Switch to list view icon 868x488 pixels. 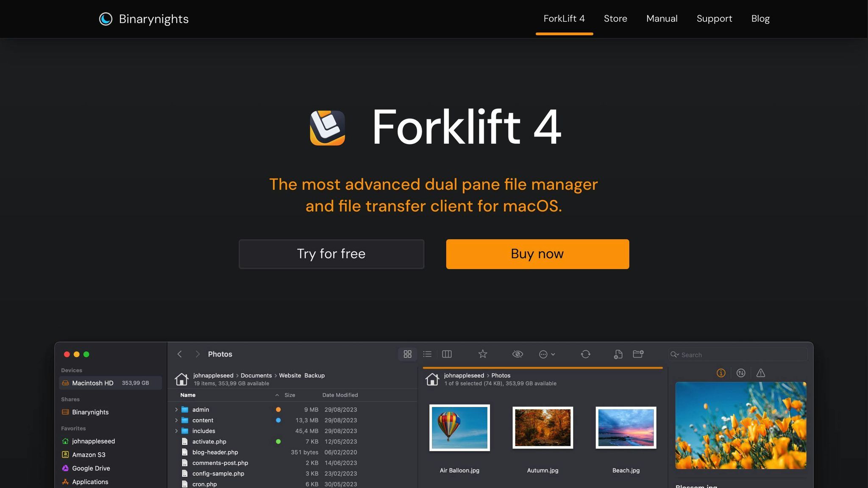coord(427,354)
